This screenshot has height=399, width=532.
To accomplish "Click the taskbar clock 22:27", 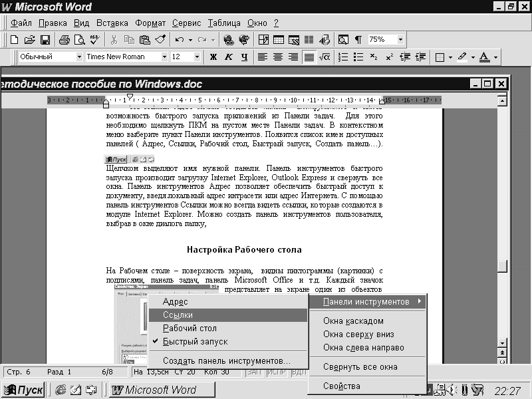I will [507, 390].
